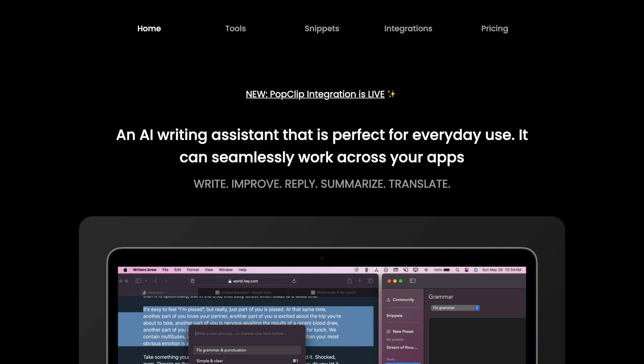This screenshot has height=364, width=644.
Task: Open the Help menu
Action: click(242, 270)
